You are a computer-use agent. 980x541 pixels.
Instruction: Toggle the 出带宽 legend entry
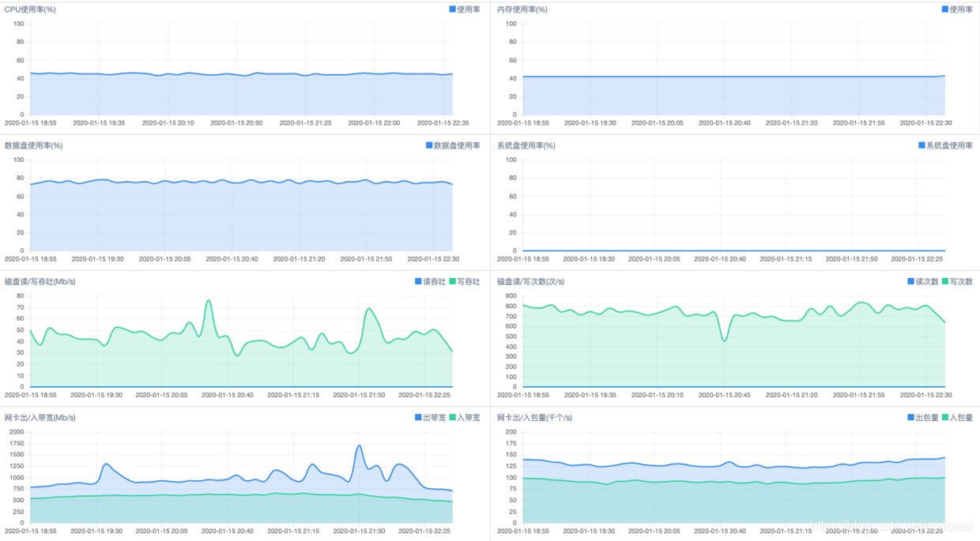click(x=430, y=417)
